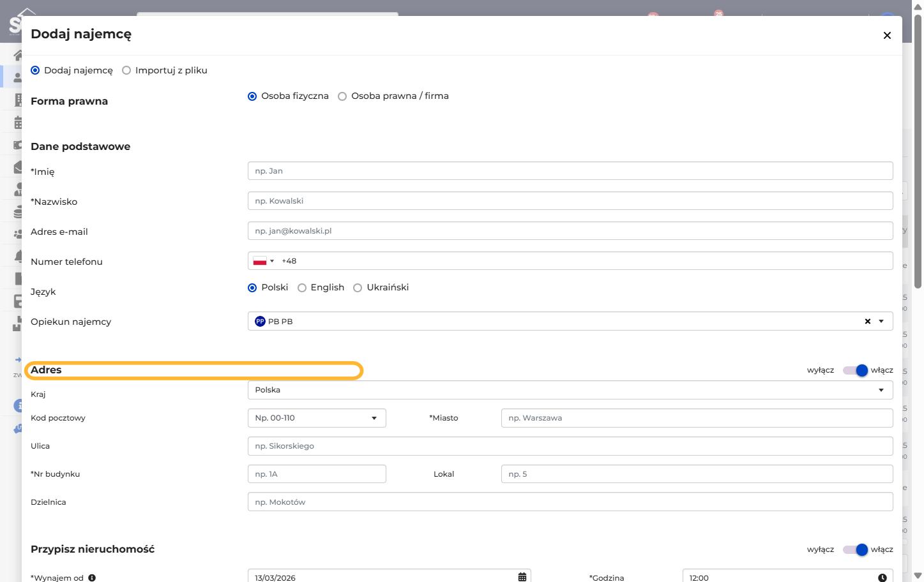Choose Osoba fizyczna legal form
This screenshot has height=582, width=924.
pos(252,96)
